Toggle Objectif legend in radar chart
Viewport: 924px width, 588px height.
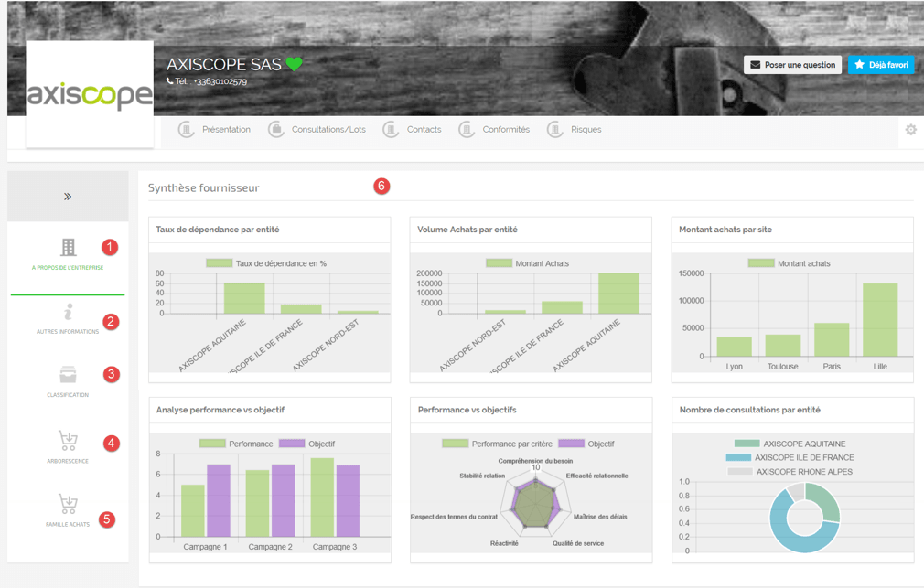point(586,444)
